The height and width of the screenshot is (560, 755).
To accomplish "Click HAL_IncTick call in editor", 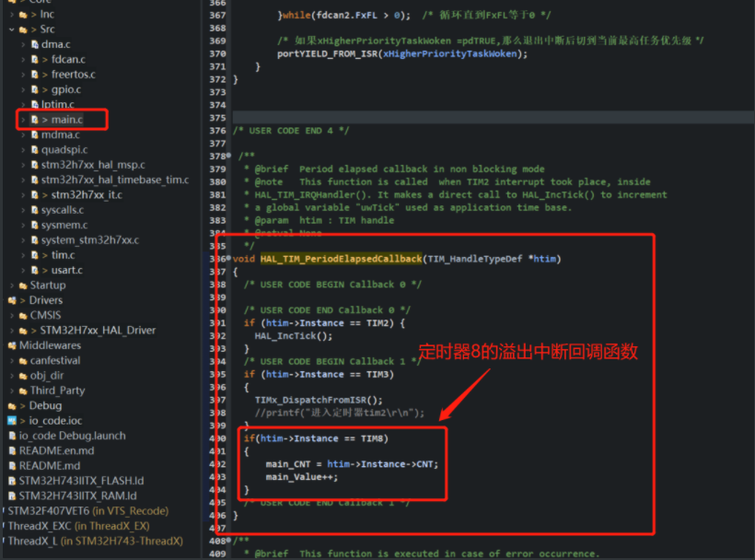I will tap(294, 336).
